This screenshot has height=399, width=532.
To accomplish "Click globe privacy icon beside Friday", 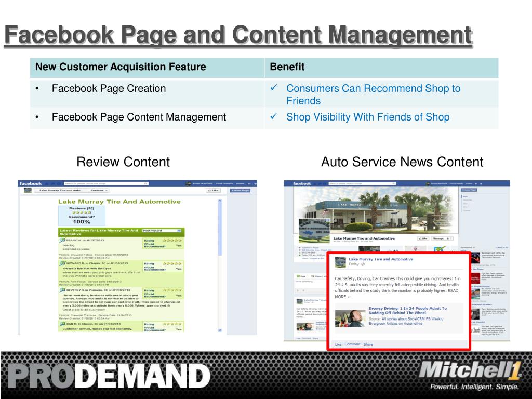I will click(363, 264).
